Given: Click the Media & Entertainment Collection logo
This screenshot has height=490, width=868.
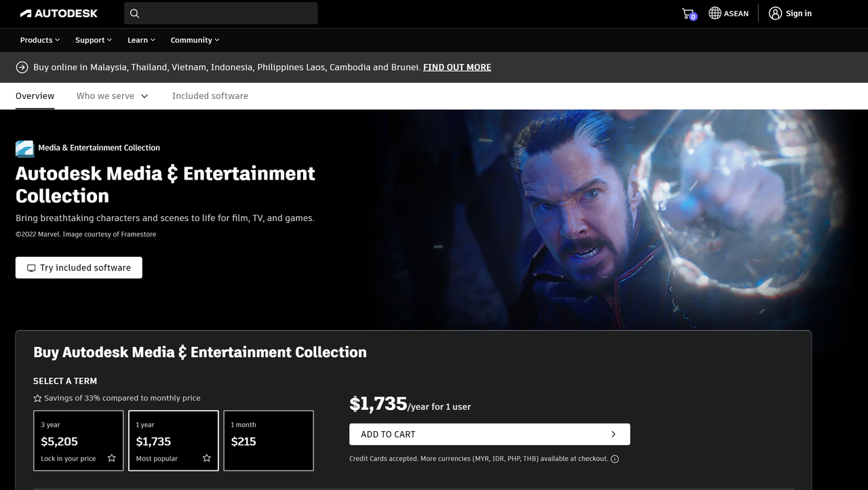Looking at the screenshot, I should 24,148.
